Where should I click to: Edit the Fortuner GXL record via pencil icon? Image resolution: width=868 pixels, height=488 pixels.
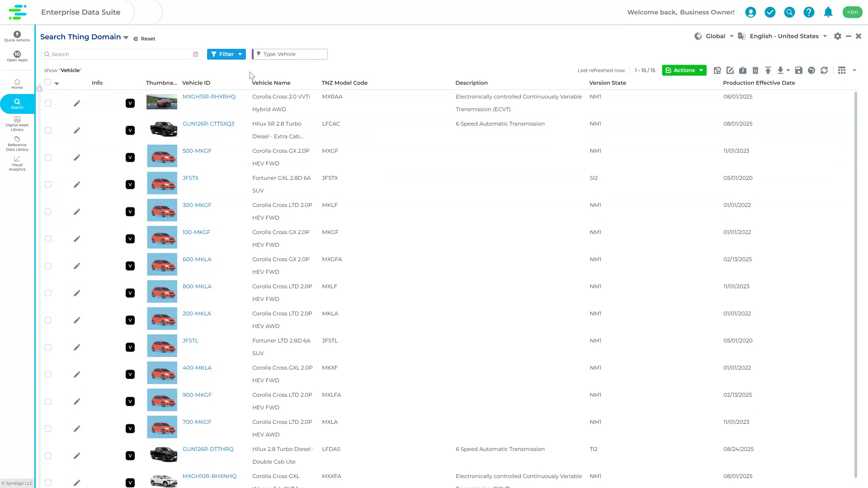(77, 184)
